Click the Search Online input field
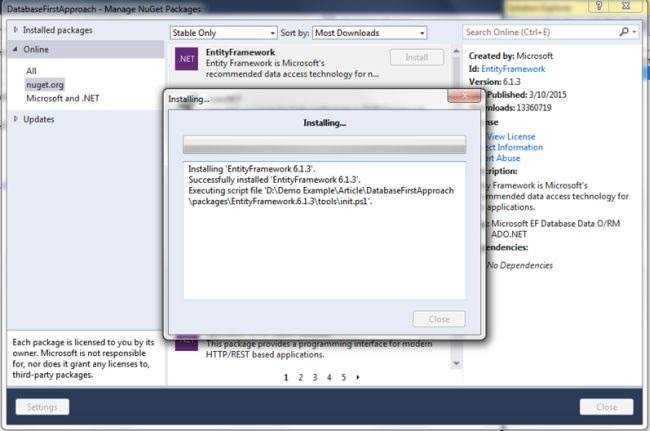 (541, 32)
